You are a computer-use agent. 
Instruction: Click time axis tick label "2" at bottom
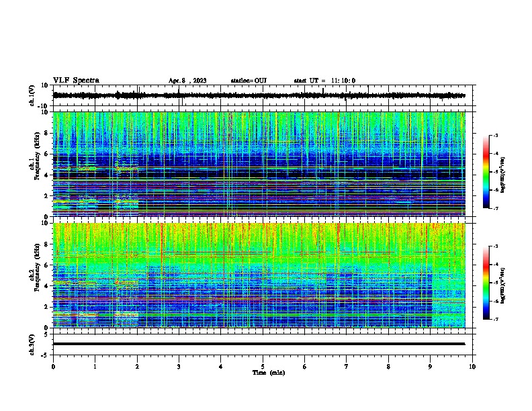[137, 367]
